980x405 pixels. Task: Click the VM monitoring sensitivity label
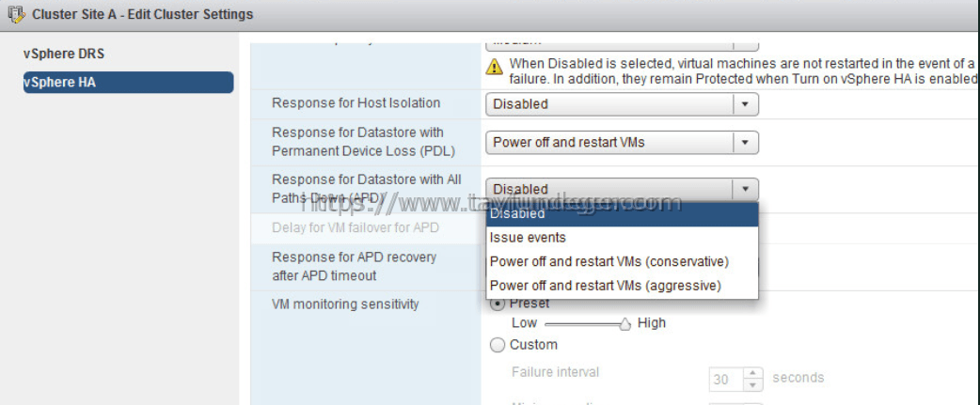pos(345,304)
